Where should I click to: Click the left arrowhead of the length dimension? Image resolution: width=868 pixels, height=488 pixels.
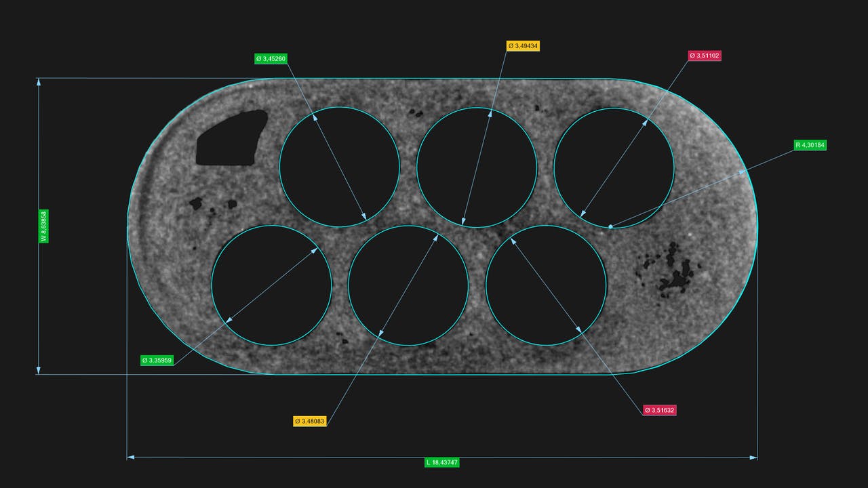pyautogui.click(x=131, y=457)
